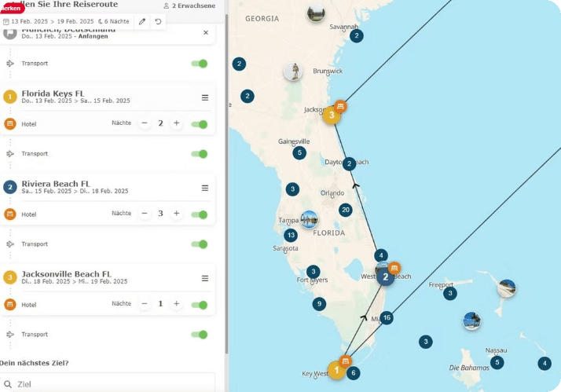Click orange hotel marker near Jacksonville on map
The height and width of the screenshot is (392, 561).
(340, 105)
